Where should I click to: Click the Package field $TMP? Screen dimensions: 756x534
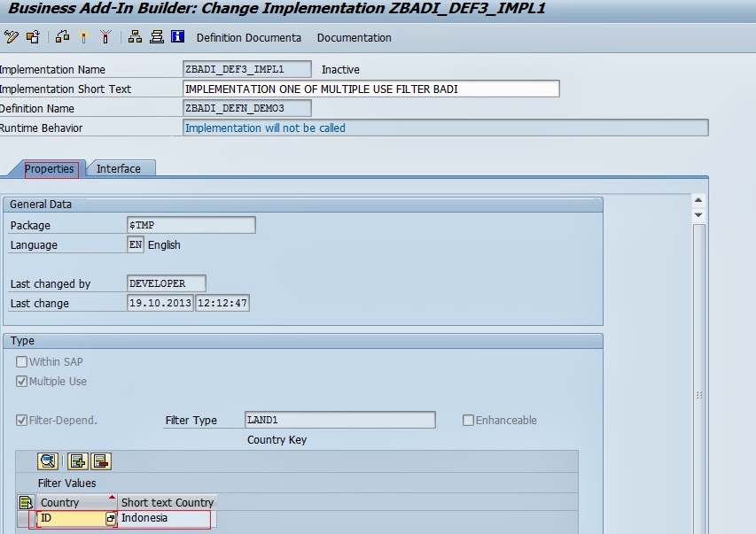[191, 225]
